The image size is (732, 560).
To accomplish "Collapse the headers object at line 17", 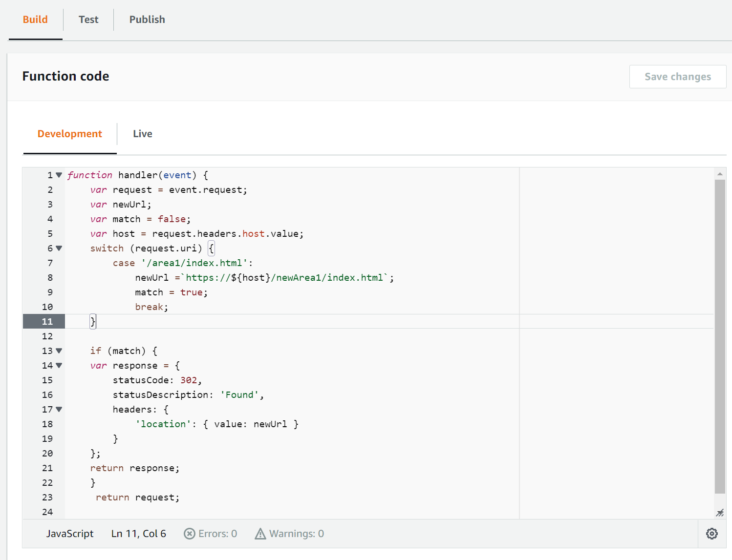I will tap(59, 409).
